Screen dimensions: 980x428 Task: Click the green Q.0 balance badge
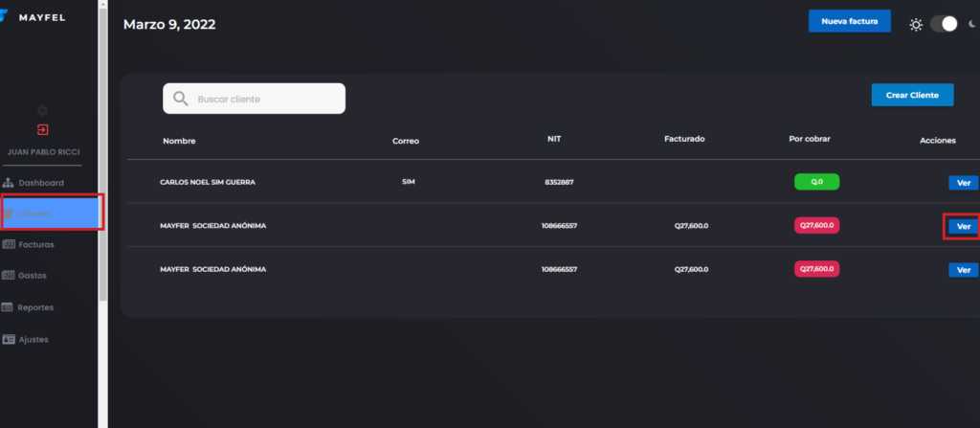coord(815,181)
